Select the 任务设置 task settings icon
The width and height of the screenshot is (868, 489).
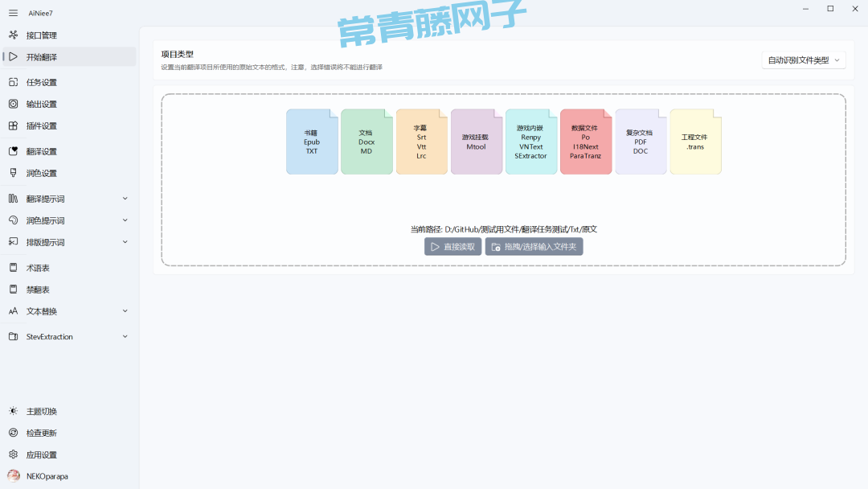pos(13,82)
